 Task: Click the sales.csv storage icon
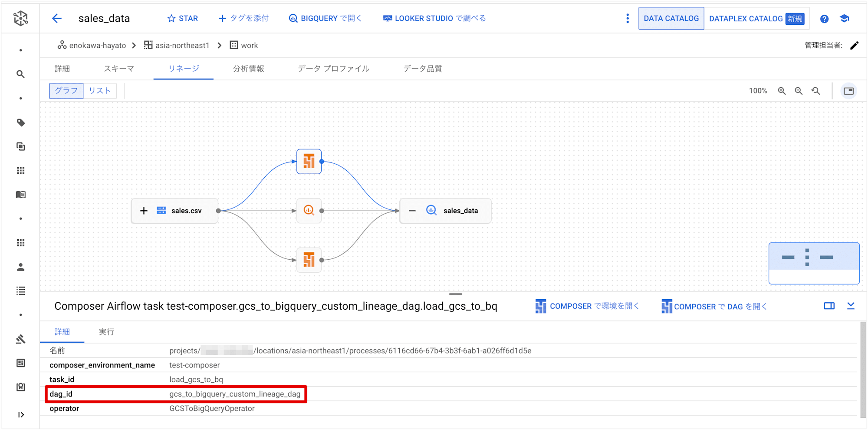click(x=161, y=211)
